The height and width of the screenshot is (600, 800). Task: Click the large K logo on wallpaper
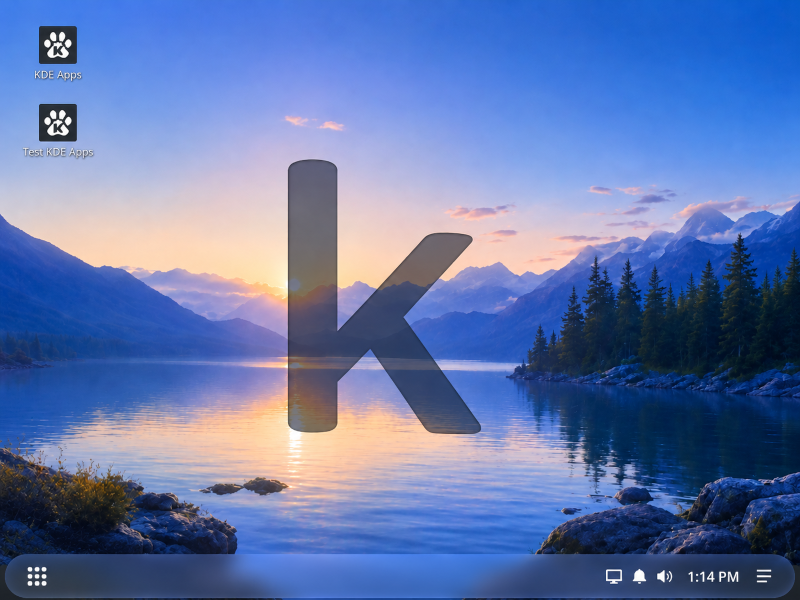[383, 297]
